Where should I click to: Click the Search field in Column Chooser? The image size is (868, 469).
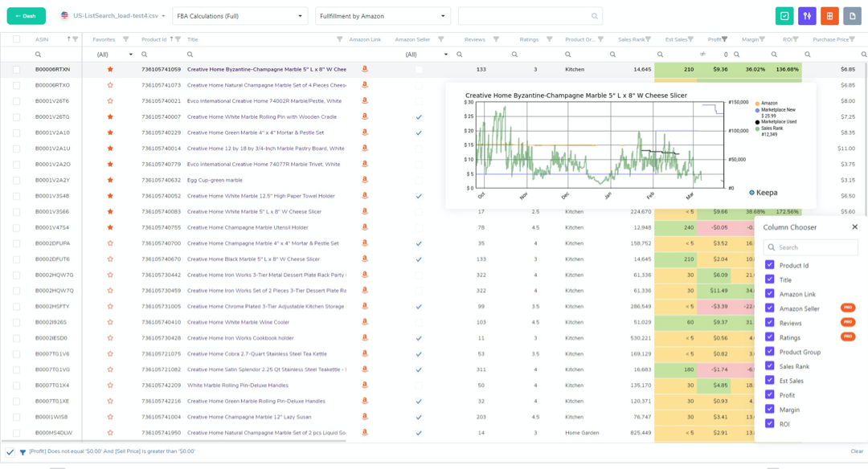pyautogui.click(x=810, y=247)
